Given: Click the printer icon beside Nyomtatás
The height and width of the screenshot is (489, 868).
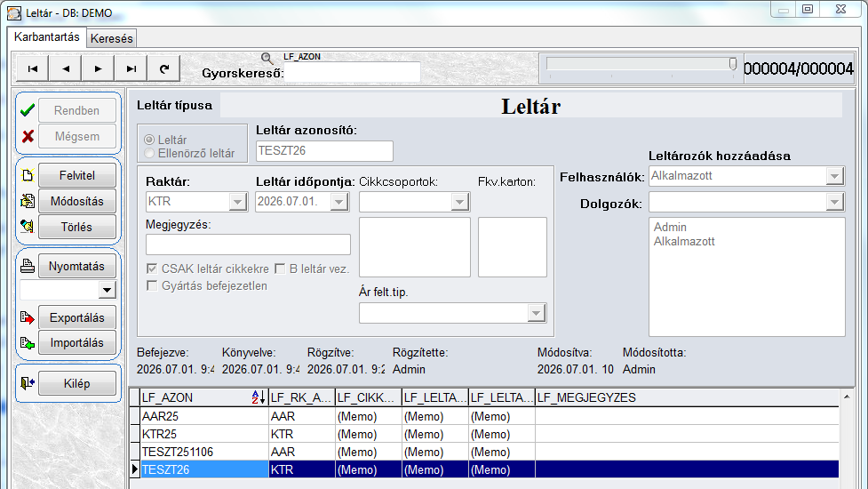Looking at the screenshot, I should coord(28,266).
